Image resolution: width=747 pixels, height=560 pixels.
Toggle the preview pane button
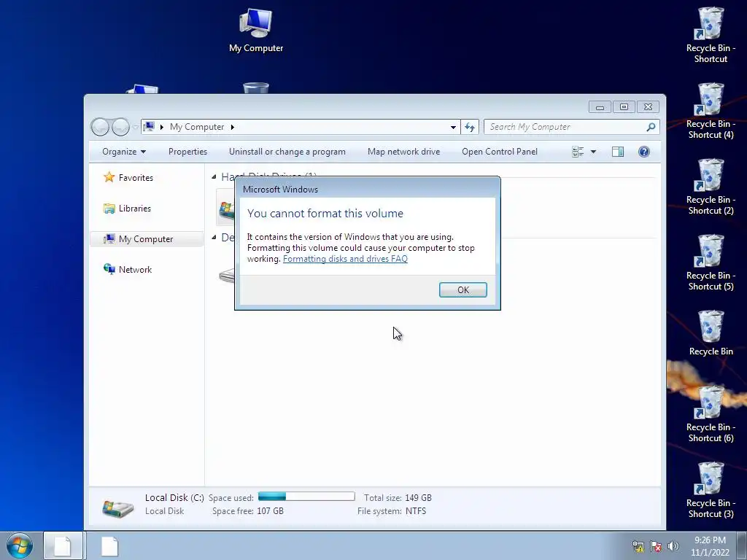(x=618, y=152)
